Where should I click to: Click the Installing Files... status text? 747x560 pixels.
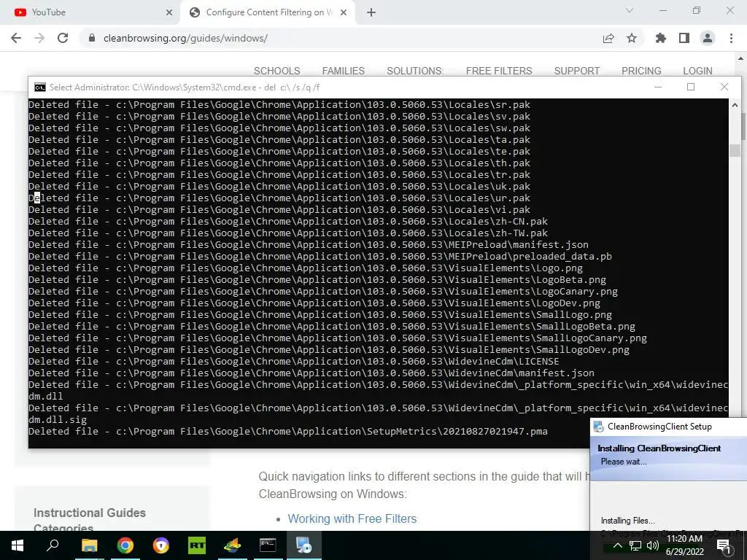click(627, 521)
